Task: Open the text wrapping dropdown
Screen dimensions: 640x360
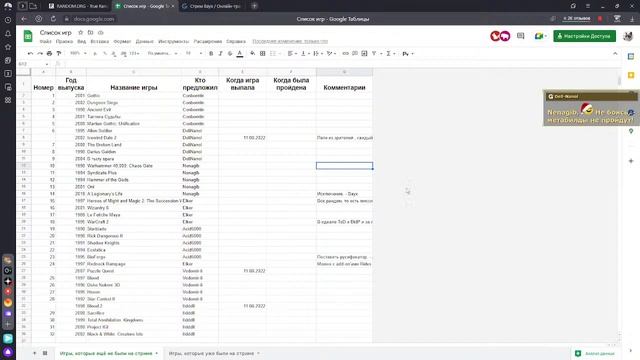Action: pyautogui.click(x=318, y=53)
